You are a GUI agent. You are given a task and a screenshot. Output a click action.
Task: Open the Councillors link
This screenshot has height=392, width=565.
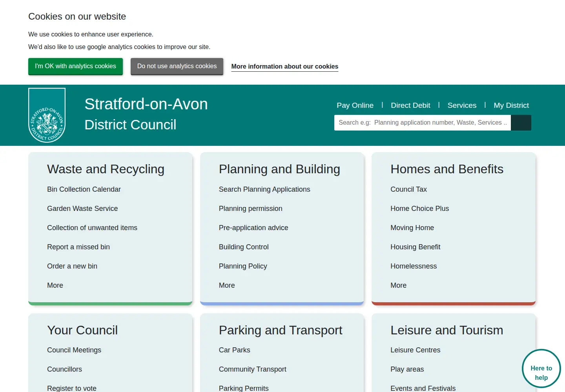coord(64,369)
